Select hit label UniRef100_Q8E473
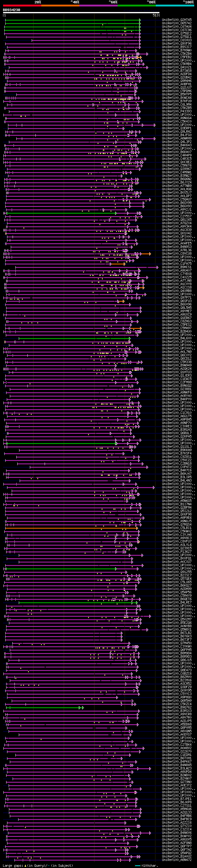The image size is (197, 868). (x=177, y=670)
